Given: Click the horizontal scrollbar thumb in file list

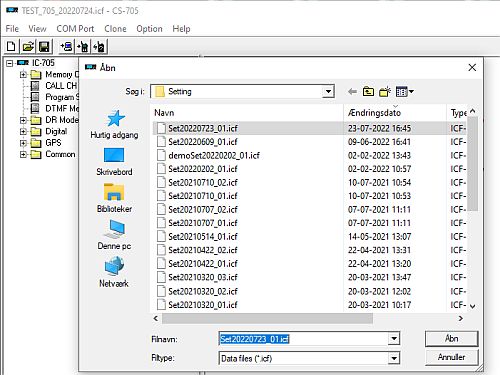Looking at the screenshot, I should (267, 318).
